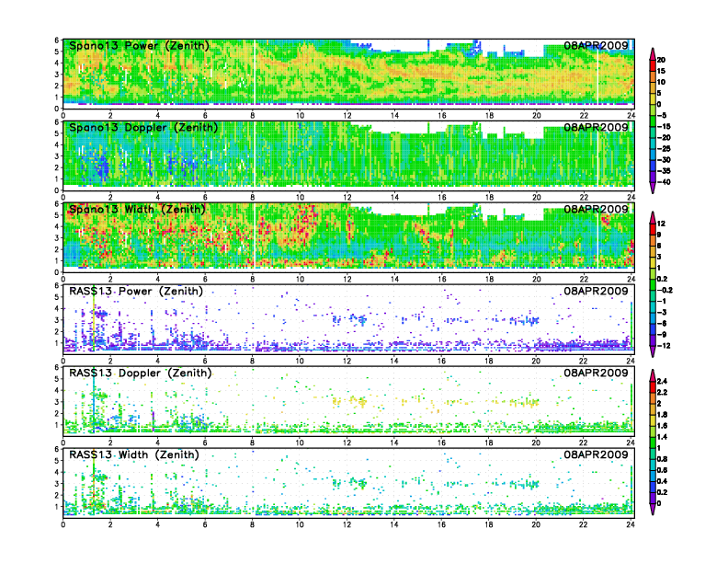Select the "RASS13 Width (Zenith)" panel title
The height and width of the screenshot is (563, 728).
tap(133, 454)
